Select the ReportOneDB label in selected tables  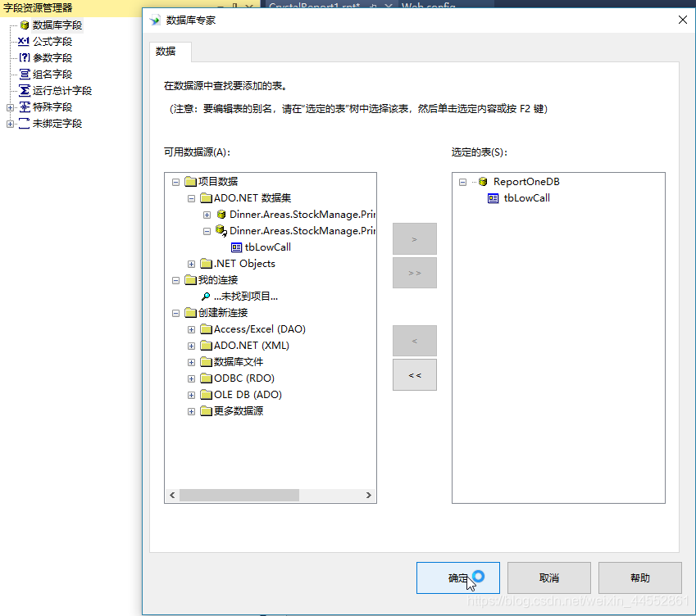526,181
